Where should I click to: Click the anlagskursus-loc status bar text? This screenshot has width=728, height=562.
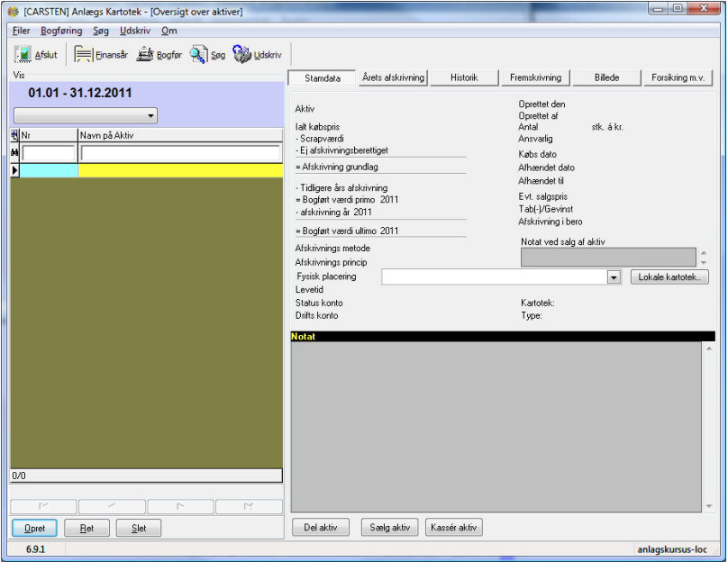[x=672, y=549]
